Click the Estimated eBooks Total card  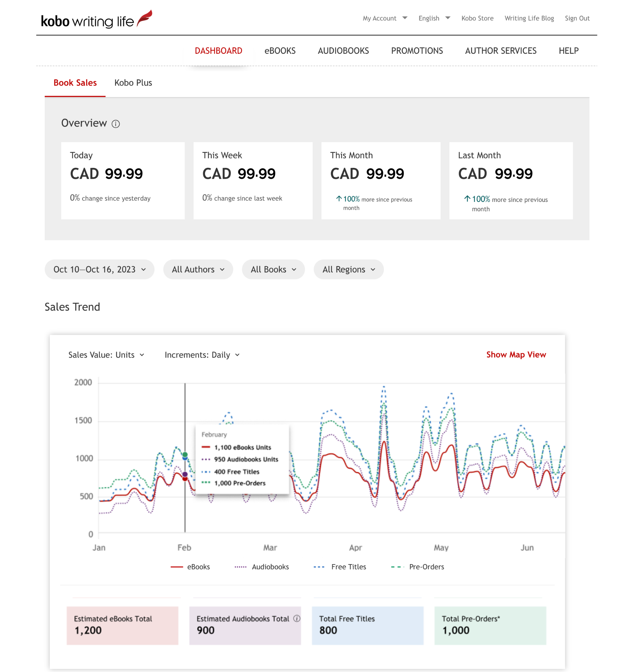[x=122, y=625]
